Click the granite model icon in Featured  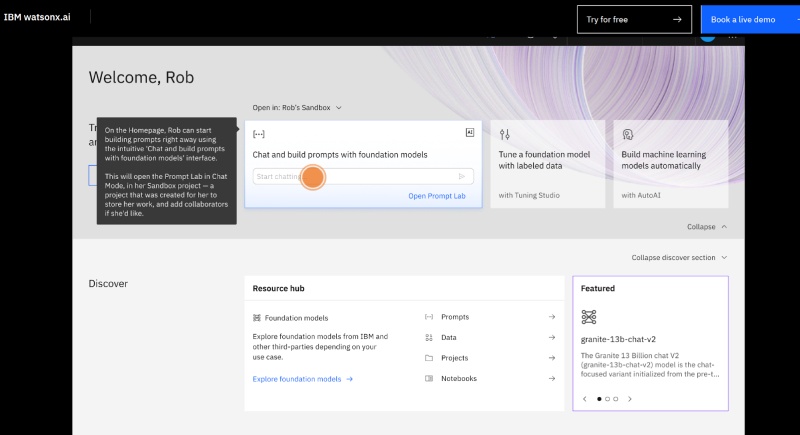589,317
